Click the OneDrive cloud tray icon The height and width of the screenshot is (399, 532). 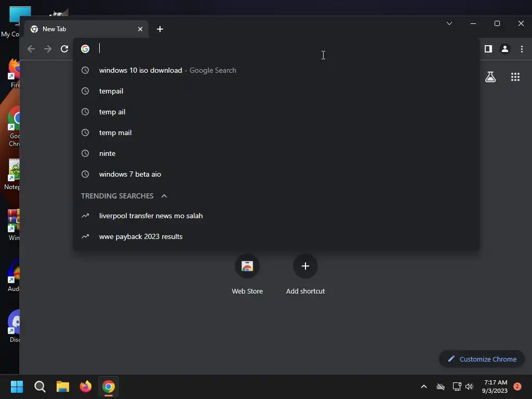click(441, 387)
